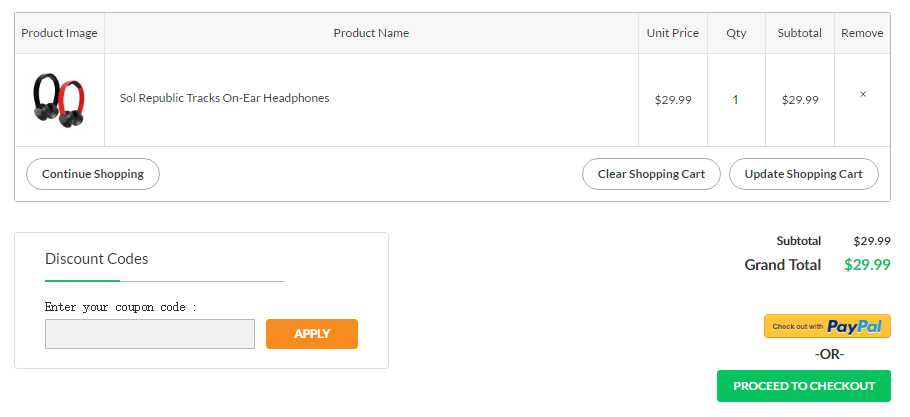The width and height of the screenshot is (910, 417).
Task: Click the Proceed to Checkout button
Action: (804, 386)
